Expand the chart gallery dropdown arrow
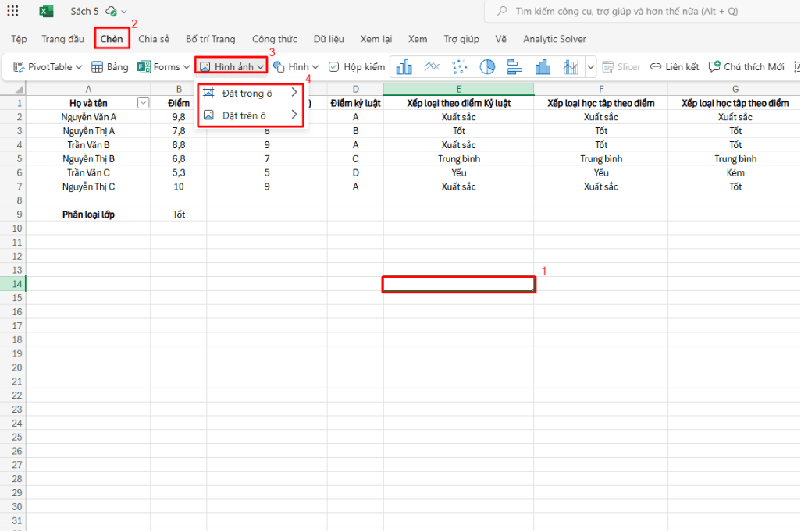Viewport: 801px width, 532px height. coord(590,67)
